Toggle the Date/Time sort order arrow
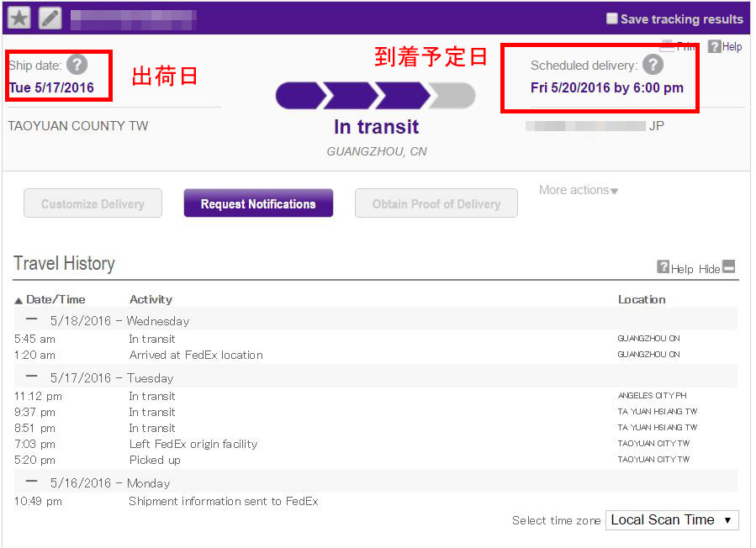 pos(19,299)
